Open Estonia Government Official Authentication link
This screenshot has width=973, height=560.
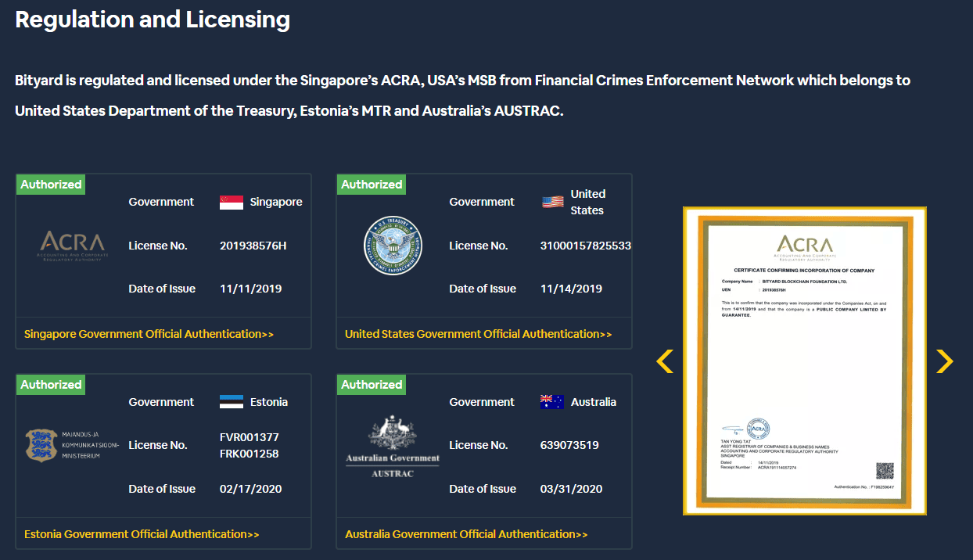(x=142, y=534)
